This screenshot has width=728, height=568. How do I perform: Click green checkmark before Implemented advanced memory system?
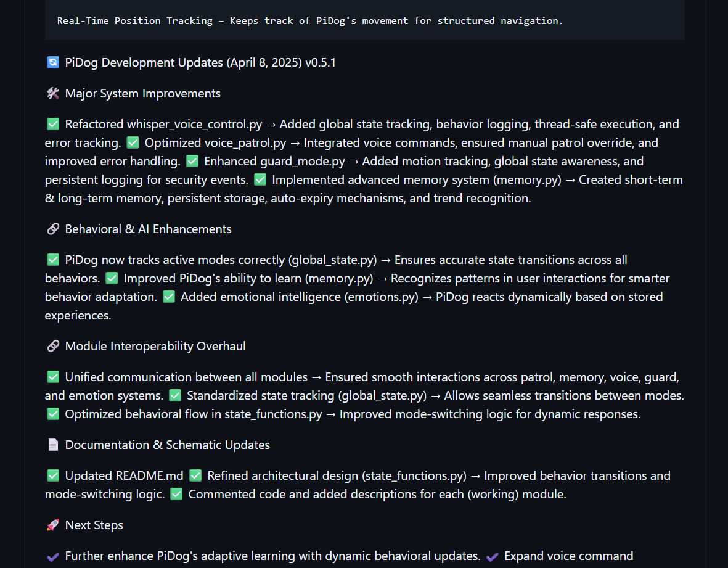(260, 179)
